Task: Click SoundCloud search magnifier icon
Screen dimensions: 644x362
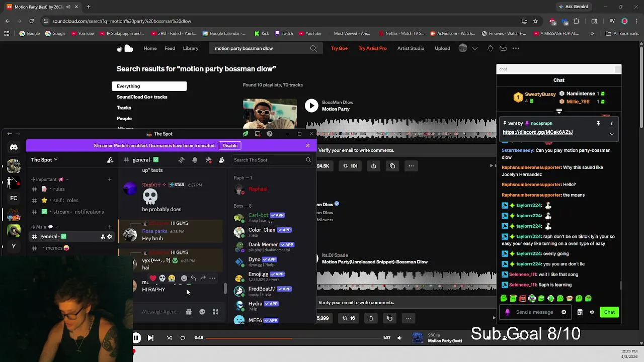Action: [x=313, y=48]
